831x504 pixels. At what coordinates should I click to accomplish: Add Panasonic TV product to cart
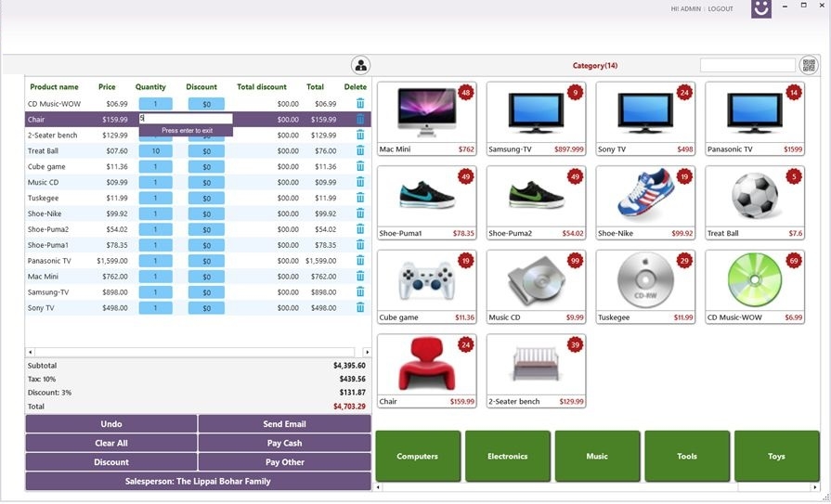point(755,119)
